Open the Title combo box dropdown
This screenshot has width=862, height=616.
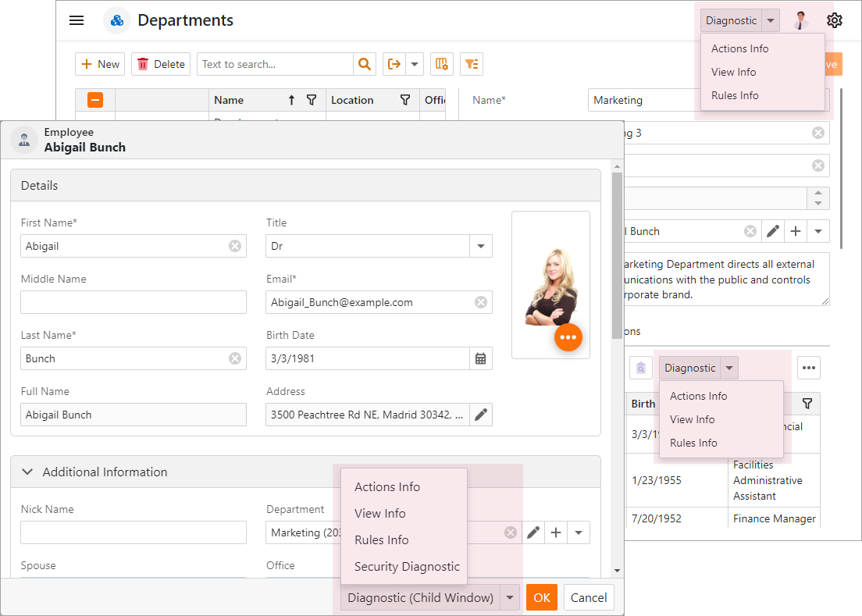[481, 246]
